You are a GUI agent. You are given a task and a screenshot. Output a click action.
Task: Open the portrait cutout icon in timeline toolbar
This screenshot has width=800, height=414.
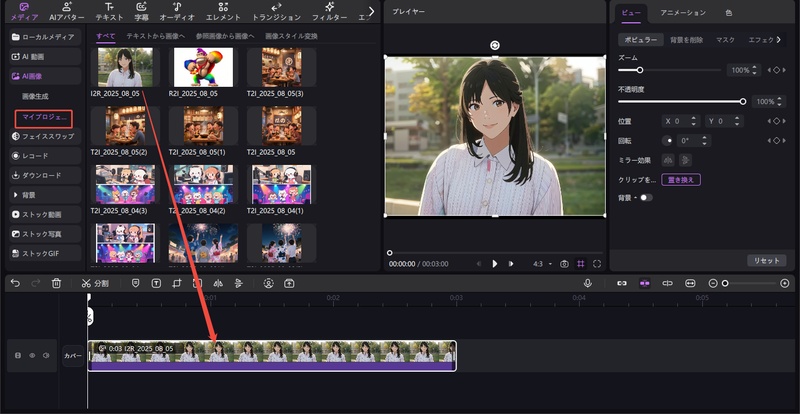click(x=268, y=283)
